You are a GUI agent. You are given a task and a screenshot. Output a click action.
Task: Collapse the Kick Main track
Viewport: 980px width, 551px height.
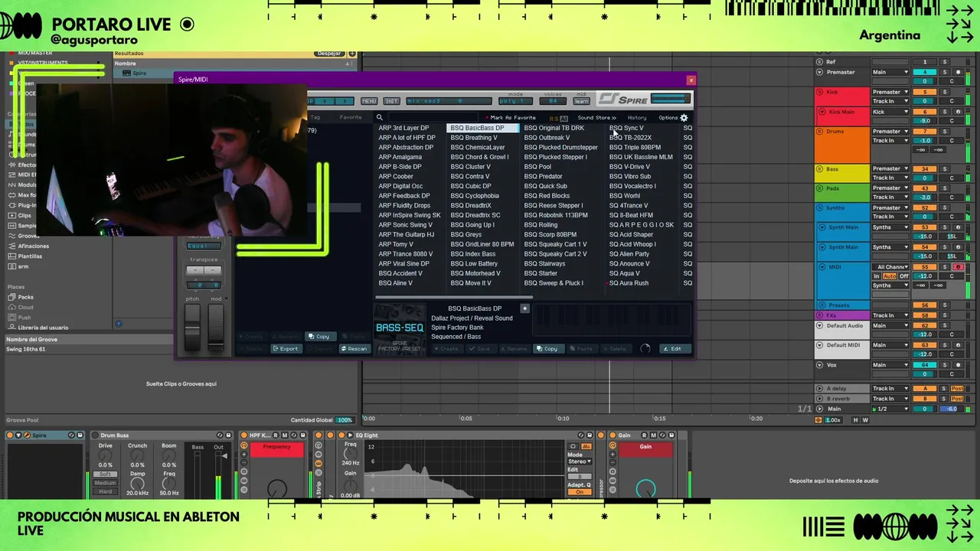click(822, 112)
